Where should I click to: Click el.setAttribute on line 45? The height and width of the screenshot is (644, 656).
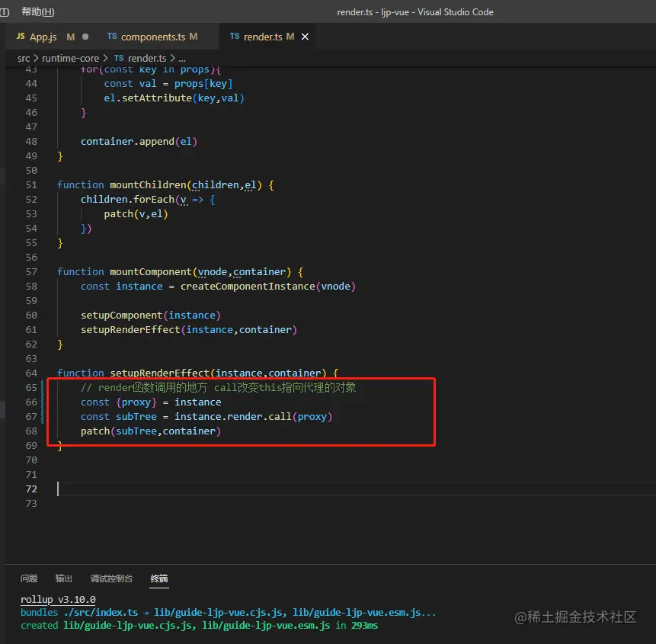(x=148, y=98)
